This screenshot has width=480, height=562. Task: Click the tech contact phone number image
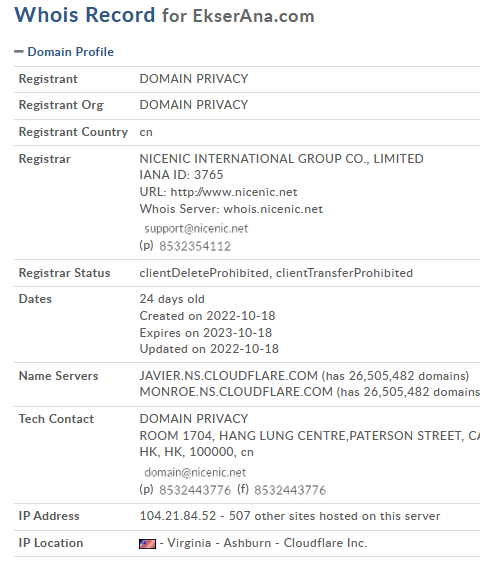pyautogui.click(x=195, y=490)
